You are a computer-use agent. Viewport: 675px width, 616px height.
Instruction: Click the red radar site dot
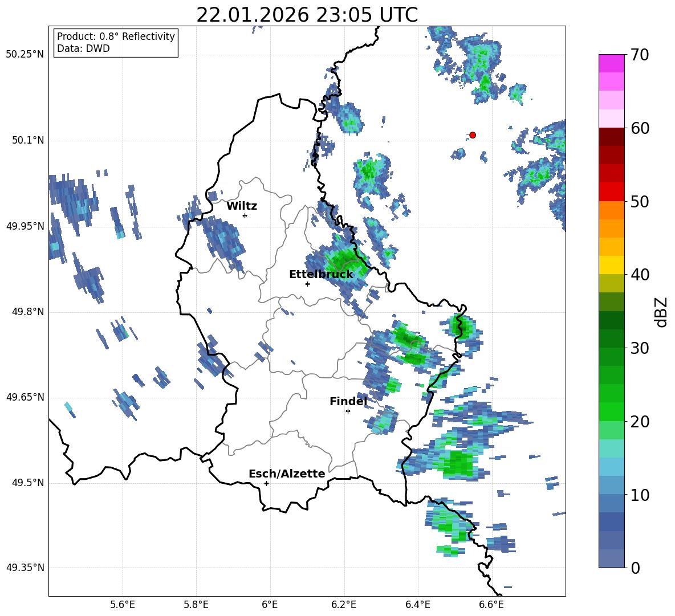(472, 135)
